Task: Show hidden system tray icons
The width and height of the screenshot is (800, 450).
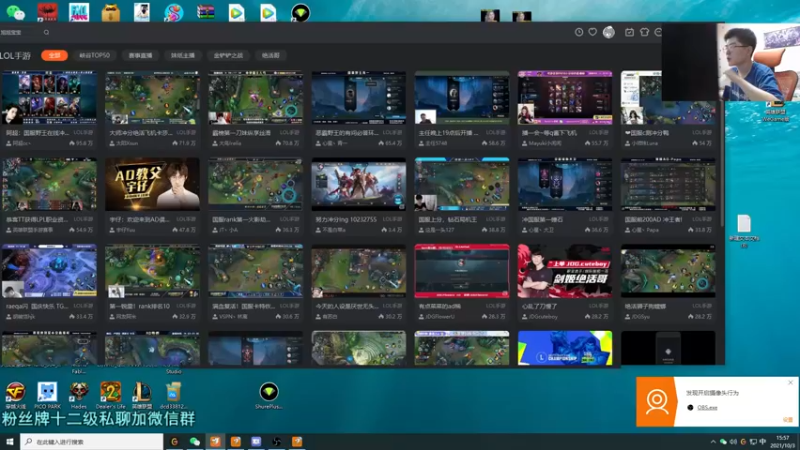Action: click(x=713, y=442)
